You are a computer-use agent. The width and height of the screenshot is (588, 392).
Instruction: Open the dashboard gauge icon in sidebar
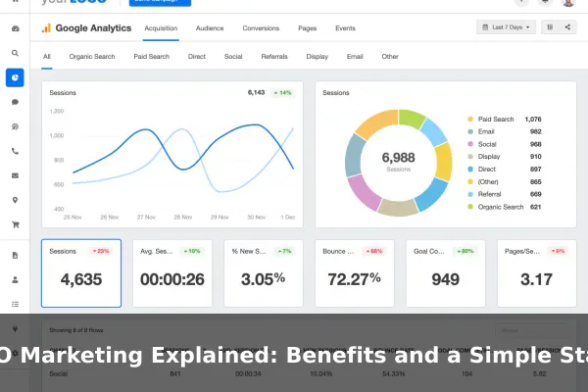(16, 28)
